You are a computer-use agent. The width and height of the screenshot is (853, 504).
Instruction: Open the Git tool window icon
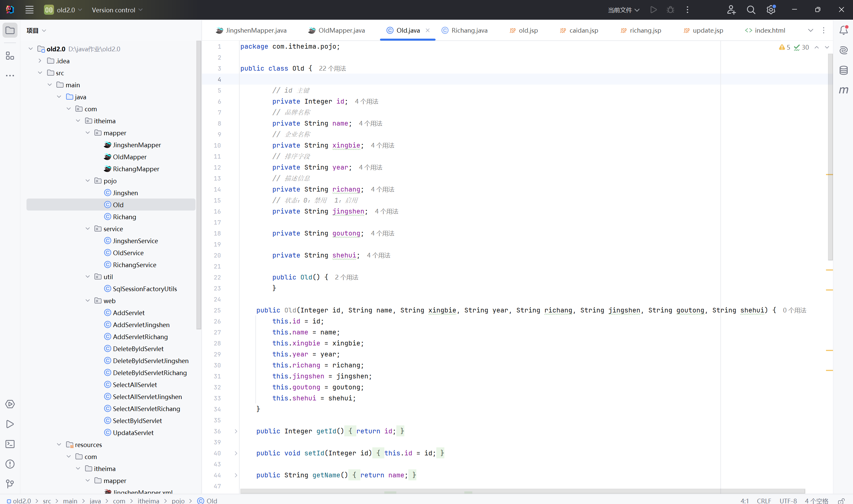coord(10,484)
